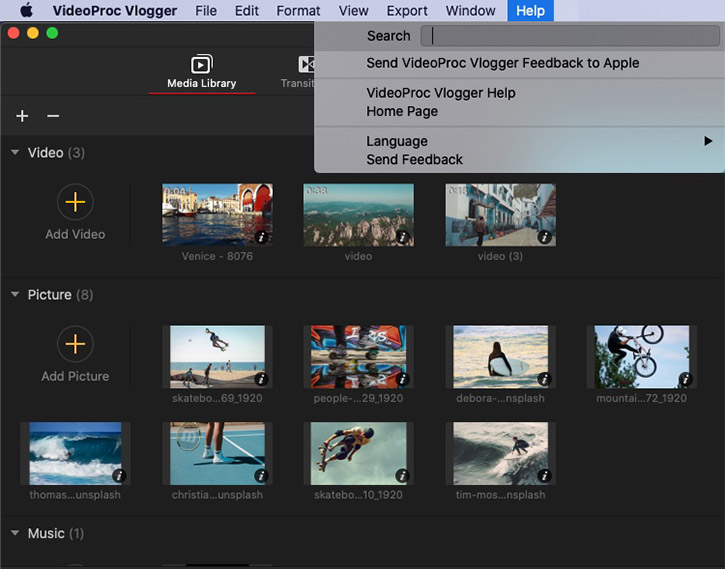725x569 pixels.
Task: Click the Media Library tab icon
Action: point(201,64)
